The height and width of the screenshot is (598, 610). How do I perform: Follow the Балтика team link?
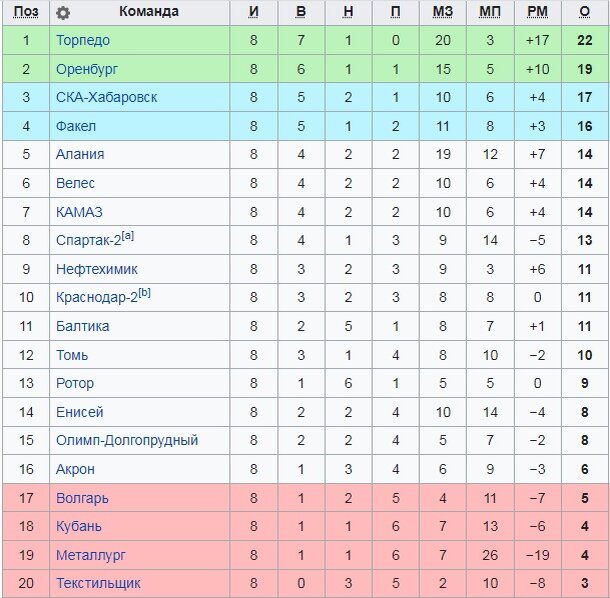(x=83, y=326)
